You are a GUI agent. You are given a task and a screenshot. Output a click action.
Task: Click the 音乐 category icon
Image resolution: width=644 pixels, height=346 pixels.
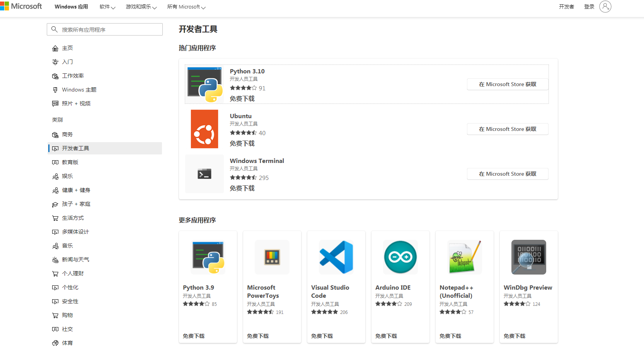tap(55, 246)
